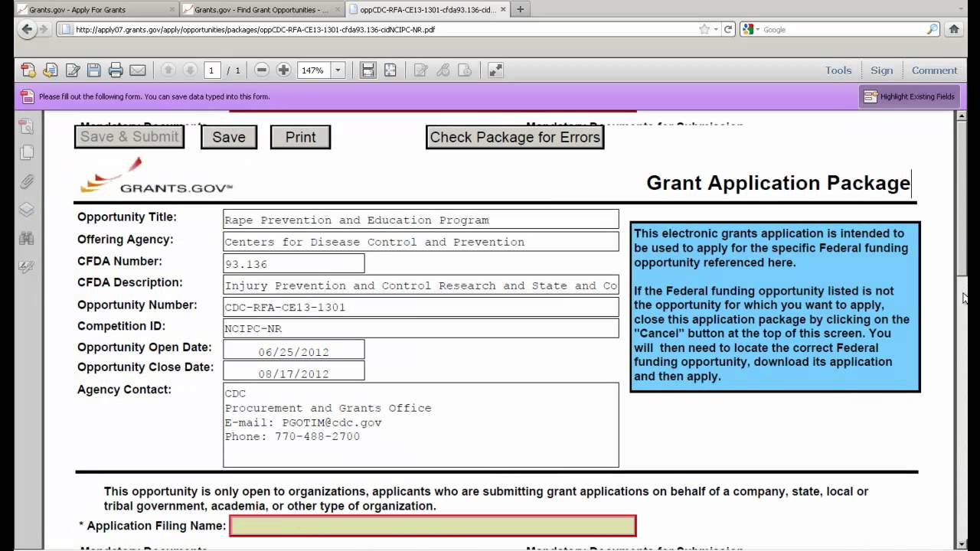The width and height of the screenshot is (980, 551).
Task: Click the Grants.gov logo
Action: point(156,175)
